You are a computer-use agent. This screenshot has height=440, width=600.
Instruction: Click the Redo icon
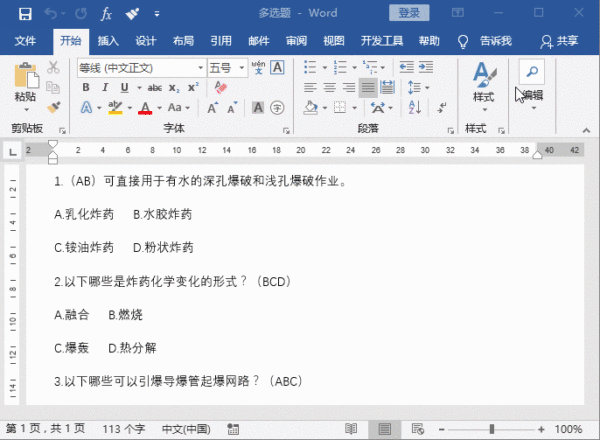[81, 14]
